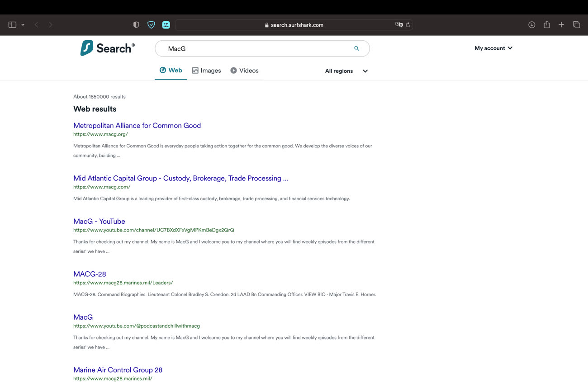The image size is (588, 382).
Task: Click the https://www.macg.com/ URL
Action: coord(102,187)
